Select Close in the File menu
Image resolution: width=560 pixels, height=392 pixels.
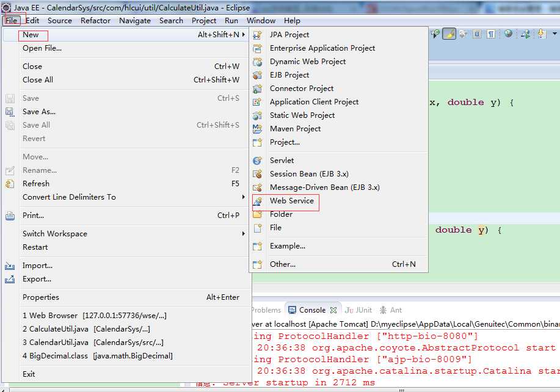point(127,67)
